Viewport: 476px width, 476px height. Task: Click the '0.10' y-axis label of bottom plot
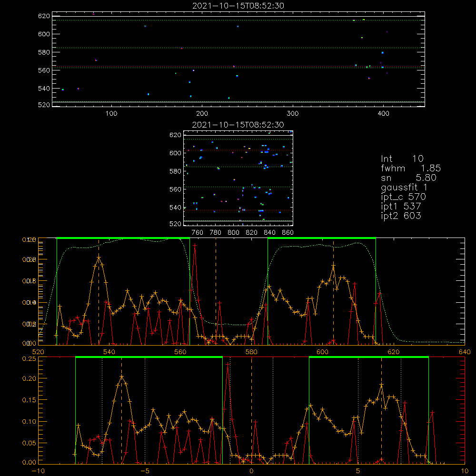tap(29, 422)
